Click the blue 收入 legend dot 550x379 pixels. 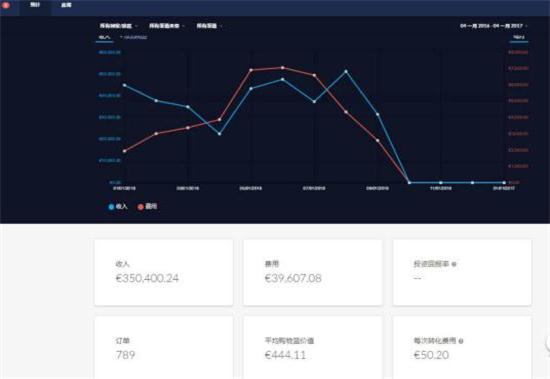point(111,207)
